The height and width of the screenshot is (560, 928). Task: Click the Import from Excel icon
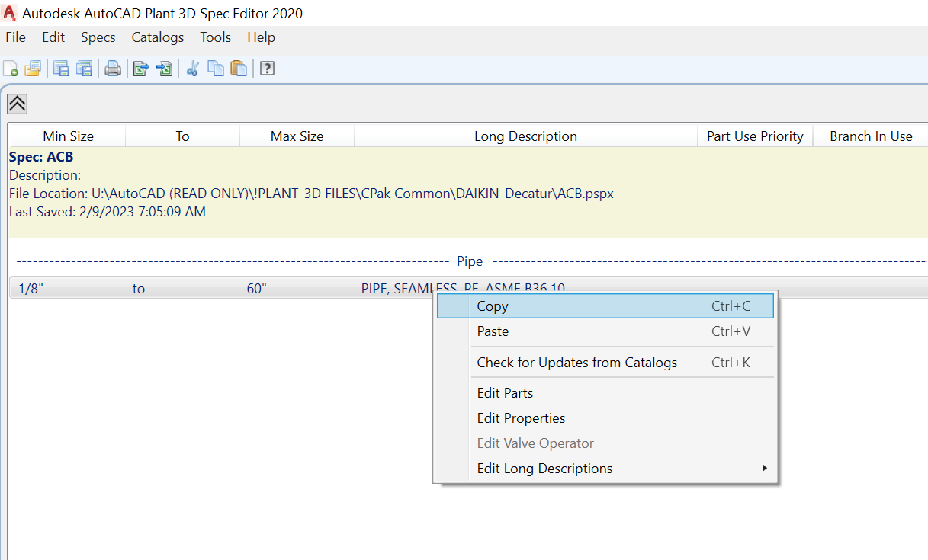[164, 69]
